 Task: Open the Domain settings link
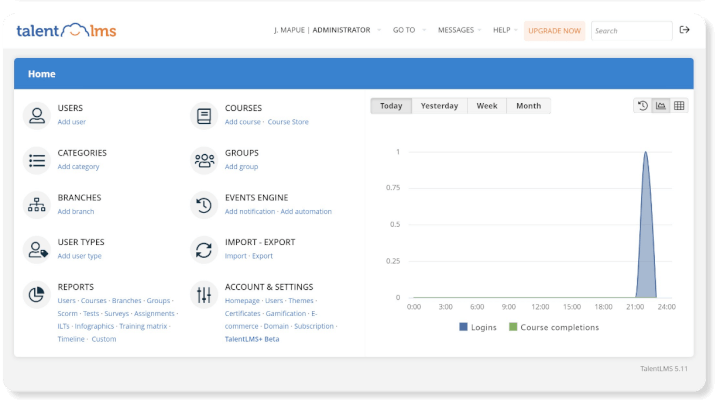pyautogui.click(x=276, y=326)
